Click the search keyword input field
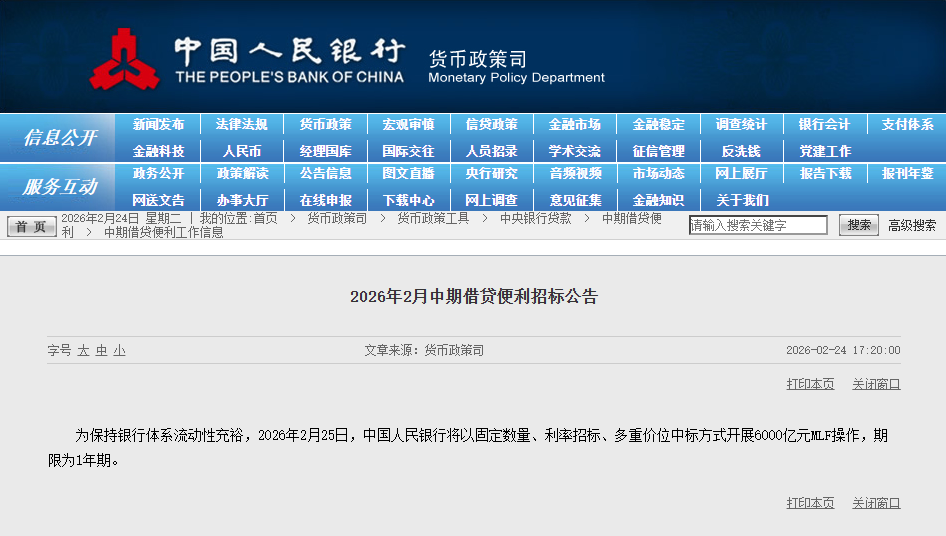The width and height of the screenshot is (946, 536). pos(758,226)
